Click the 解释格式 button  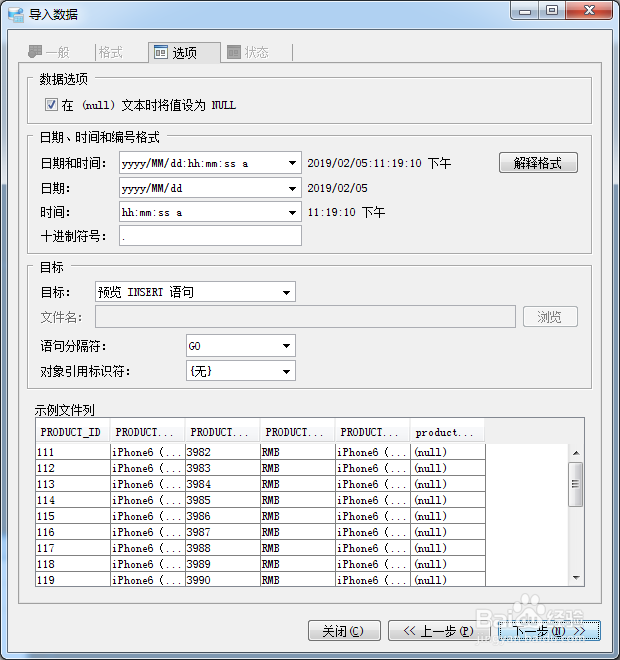[x=538, y=162]
